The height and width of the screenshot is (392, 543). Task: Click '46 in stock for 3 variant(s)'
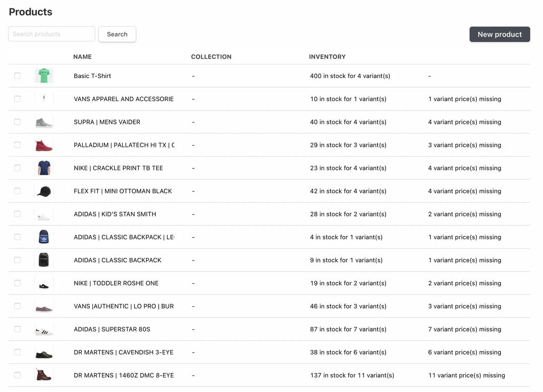click(348, 306)
